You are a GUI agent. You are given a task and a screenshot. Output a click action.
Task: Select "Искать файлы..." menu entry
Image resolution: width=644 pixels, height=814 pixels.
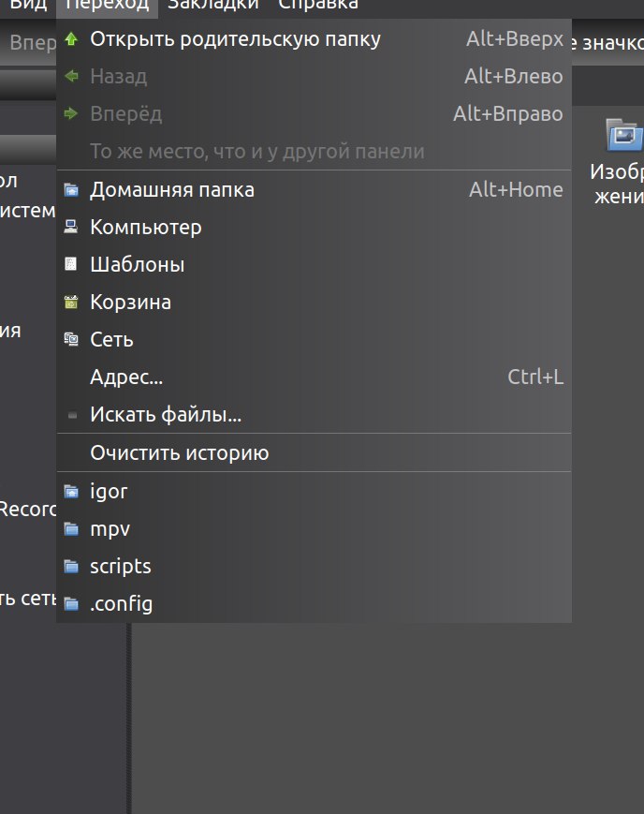pos(166,415)
